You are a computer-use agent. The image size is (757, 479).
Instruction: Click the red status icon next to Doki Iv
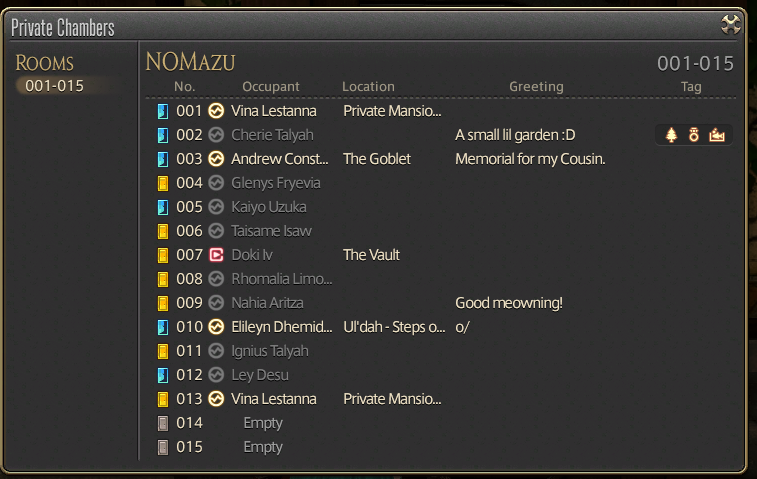tap(216, 255)
